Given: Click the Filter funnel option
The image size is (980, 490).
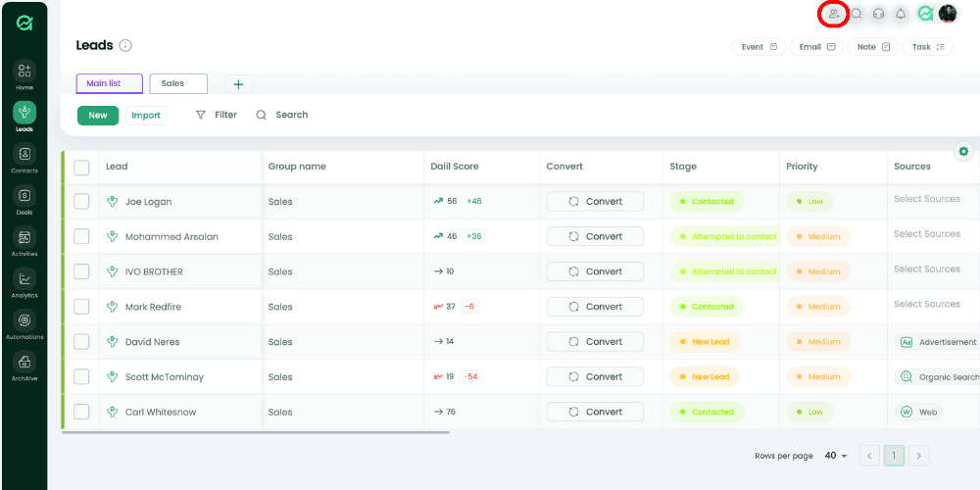Looking at the screenshot, I should point(217,115).
